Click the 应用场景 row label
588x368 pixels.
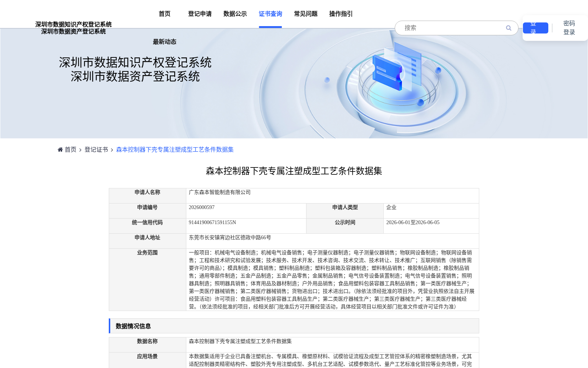[x=147, y=357]
